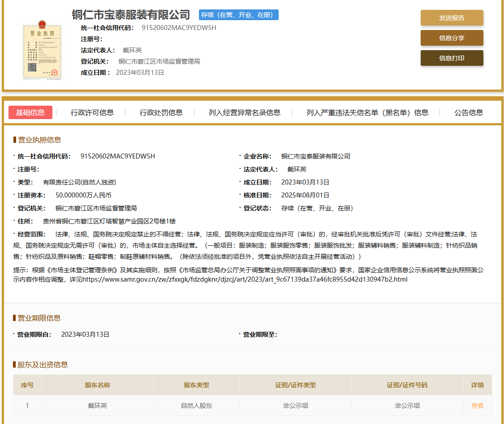Click the 住所 address 贵州省铜仁市碧江区灯塔智慧产业园区2号楼1楼
The image size is (504, 424).
109,221
